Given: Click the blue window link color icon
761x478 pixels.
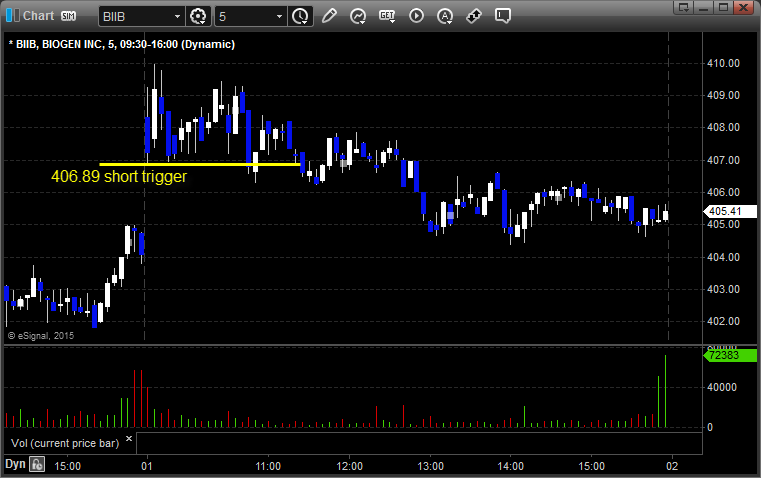Looking at the screenshot, I should point(9,16).
